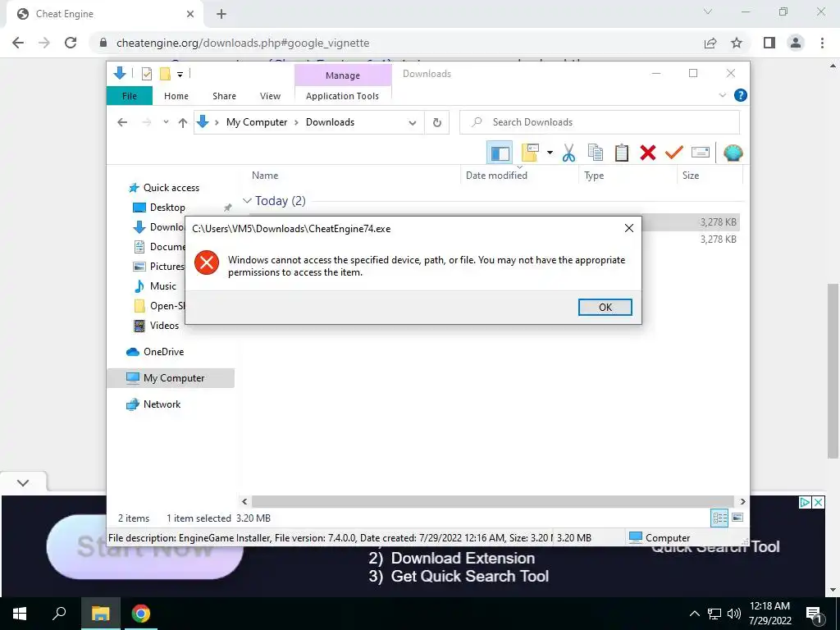The height and width of the screenshot is (630, 840).
Task: Bookmark this page with the star icon
Action: click(737, 43)
